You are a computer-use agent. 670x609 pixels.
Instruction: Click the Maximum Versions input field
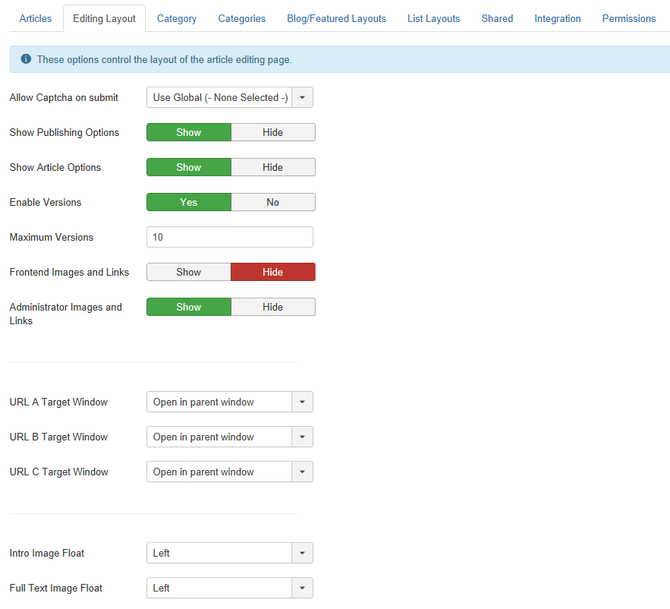click(230, 237)
